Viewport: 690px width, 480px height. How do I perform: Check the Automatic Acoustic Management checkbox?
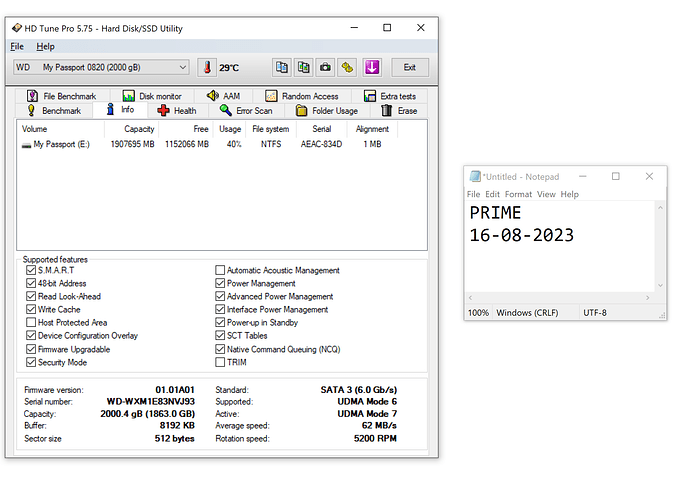click(x=220, y=270)
